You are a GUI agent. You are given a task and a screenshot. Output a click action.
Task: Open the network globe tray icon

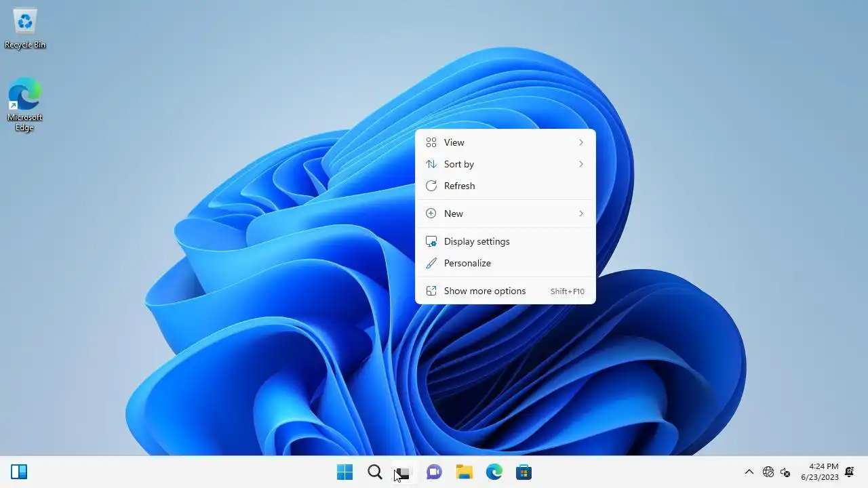click(768, 472)
